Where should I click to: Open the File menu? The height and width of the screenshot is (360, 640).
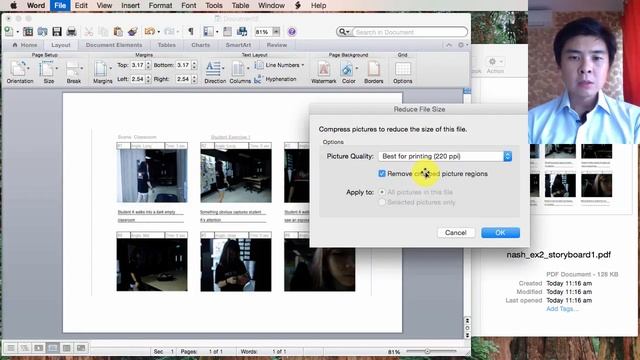pos(60,5)
